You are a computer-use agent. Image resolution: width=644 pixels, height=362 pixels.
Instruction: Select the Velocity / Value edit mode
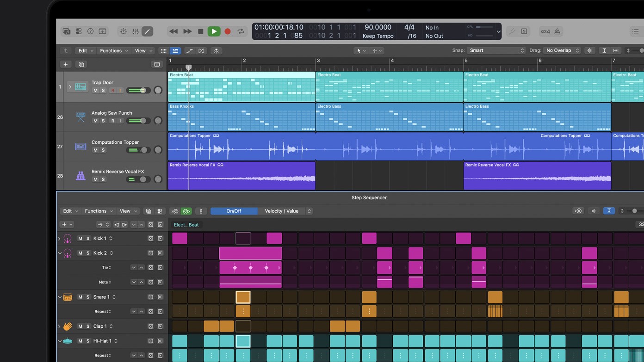(281, 211)
